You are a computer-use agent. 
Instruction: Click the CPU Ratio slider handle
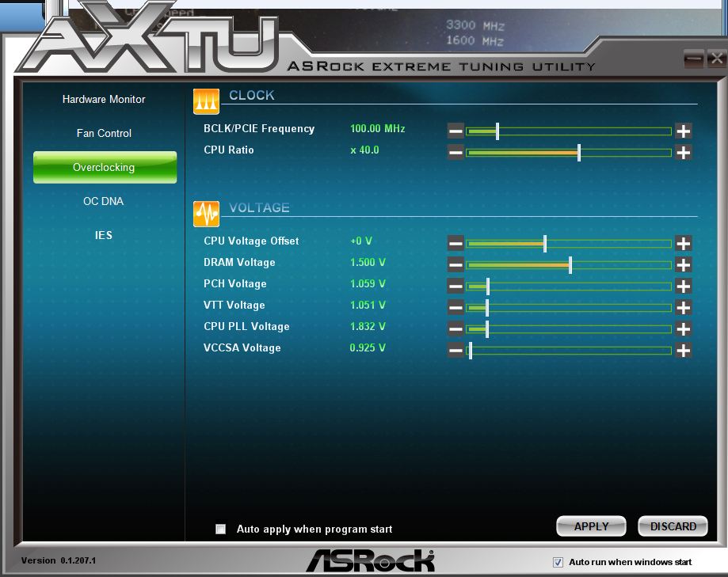click(x=579, y=153)
